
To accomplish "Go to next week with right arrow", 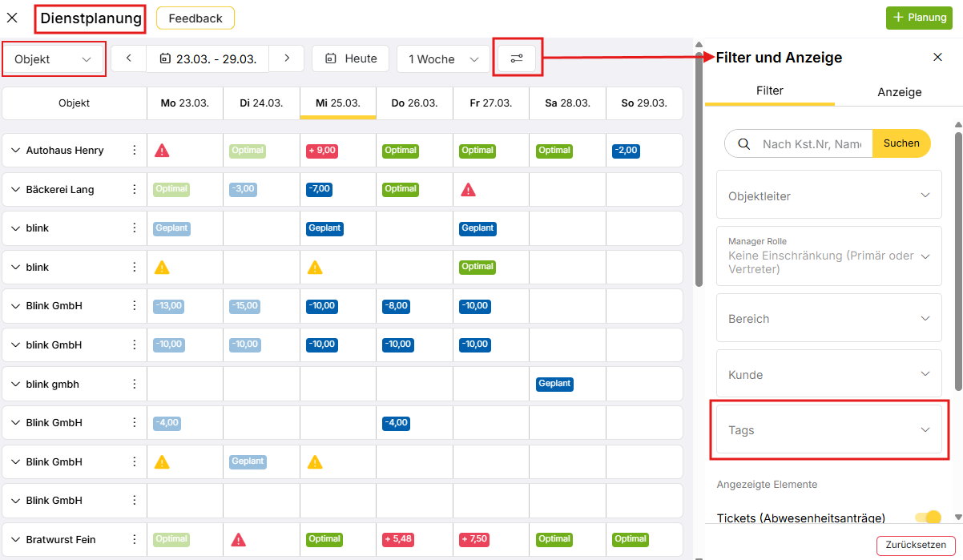I will click(x=287, y=58).
